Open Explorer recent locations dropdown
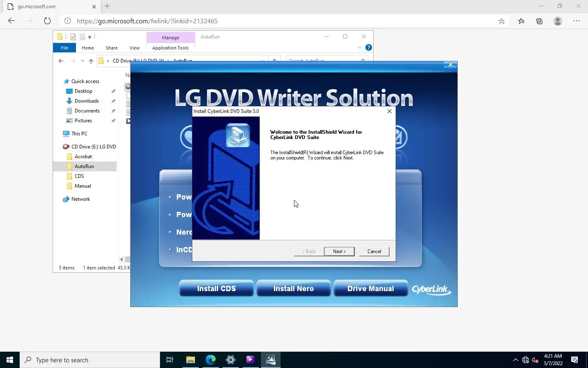The height and width of the screenshot is (368, 588). click(x=82, y=61)
